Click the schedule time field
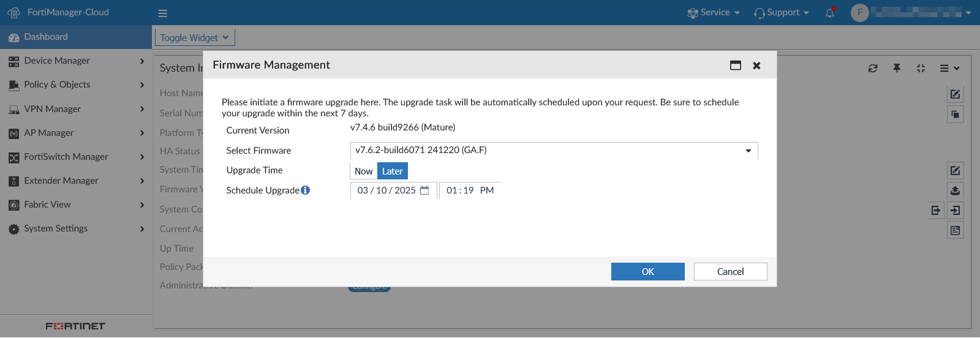 [470, 190]
